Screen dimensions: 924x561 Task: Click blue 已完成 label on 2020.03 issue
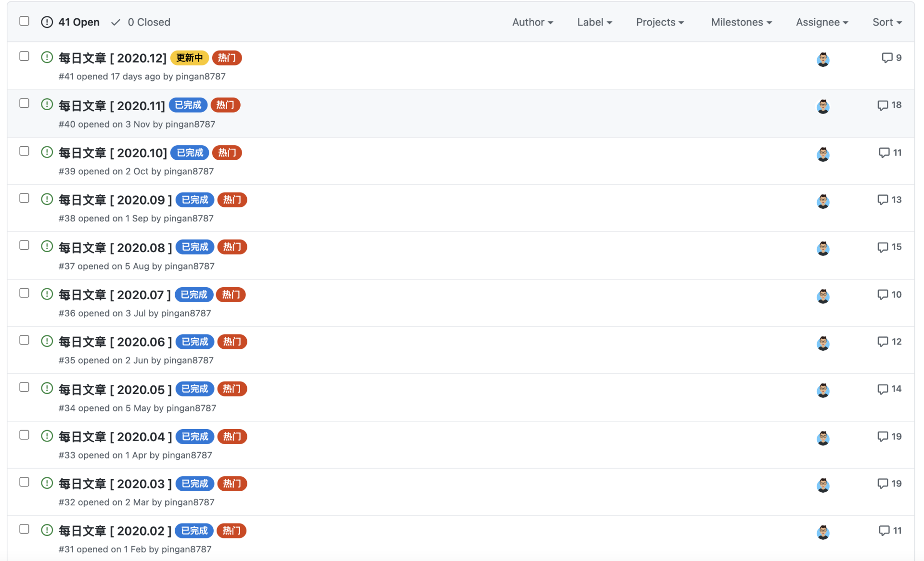(195, 484)
